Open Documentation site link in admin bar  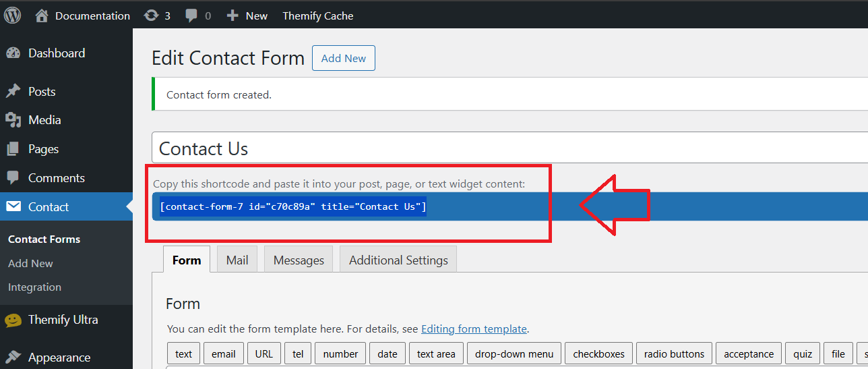(x=92, y=16)
